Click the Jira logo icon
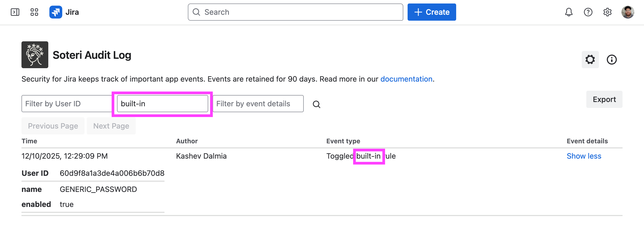 coord(56,12)
